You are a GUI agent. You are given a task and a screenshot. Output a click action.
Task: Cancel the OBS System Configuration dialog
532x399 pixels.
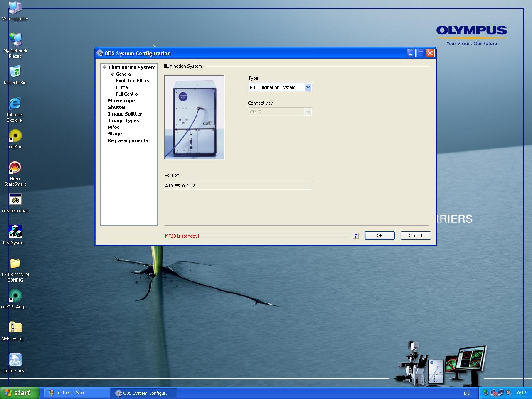(x=415, y=235)
